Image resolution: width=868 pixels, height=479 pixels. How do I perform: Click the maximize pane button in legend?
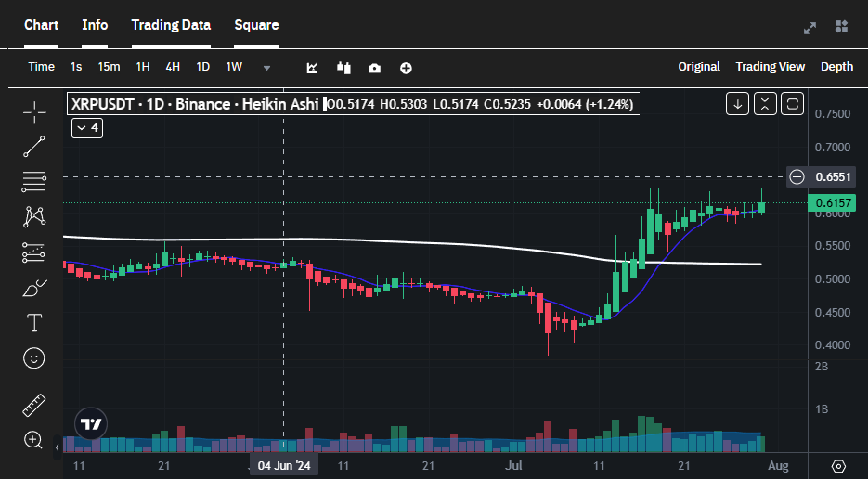(x=792, y=104)
